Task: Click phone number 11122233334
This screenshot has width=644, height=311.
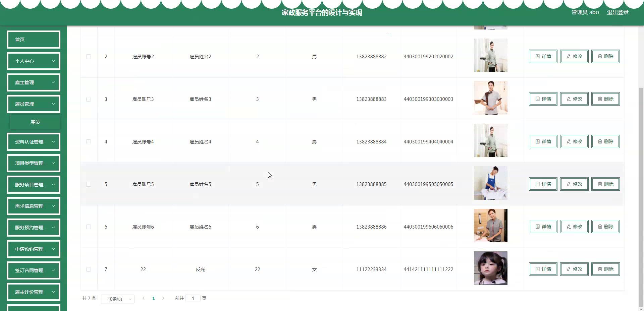Action: click(x=371, y=269)
